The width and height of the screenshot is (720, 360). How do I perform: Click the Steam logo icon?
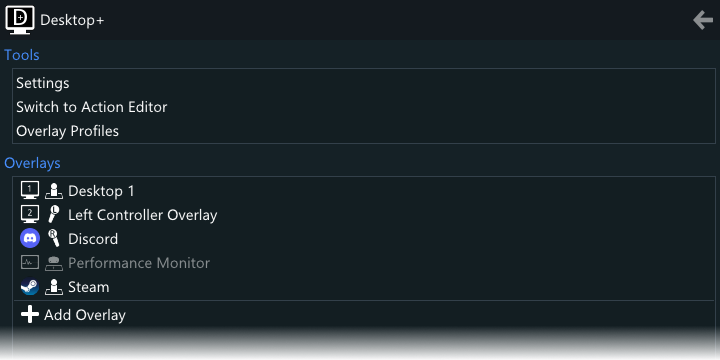[x=30, y=287]
